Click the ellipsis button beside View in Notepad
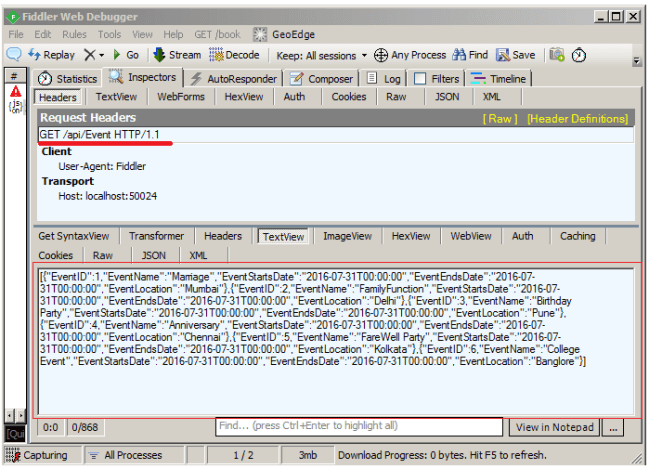The image size is (650, 469). pos(614,427)
